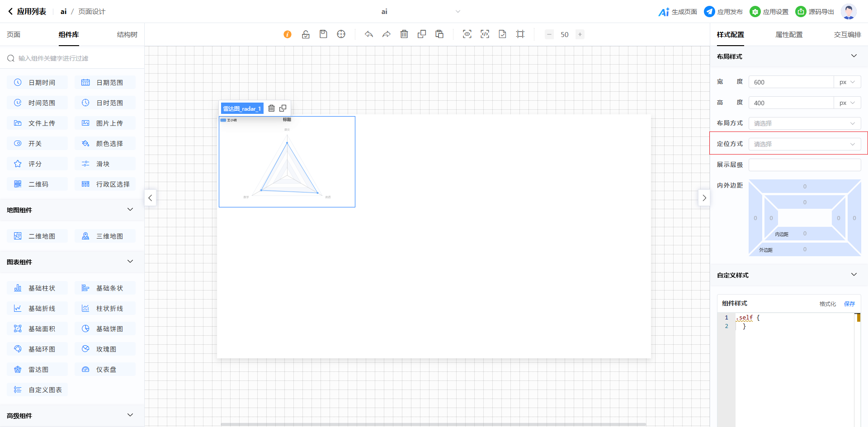
Task: Collapse the 图表组件 section
Action: [130, 262]
